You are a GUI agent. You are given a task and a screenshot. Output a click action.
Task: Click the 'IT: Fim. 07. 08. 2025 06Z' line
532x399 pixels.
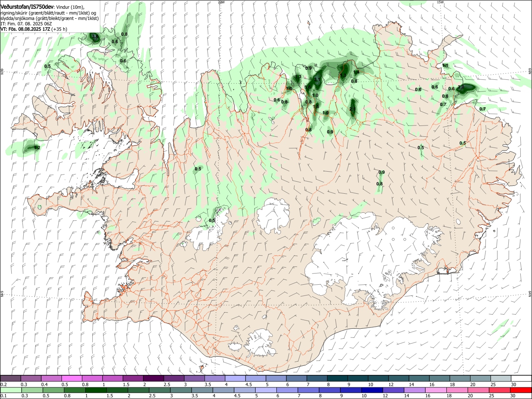tap(26, 24)
